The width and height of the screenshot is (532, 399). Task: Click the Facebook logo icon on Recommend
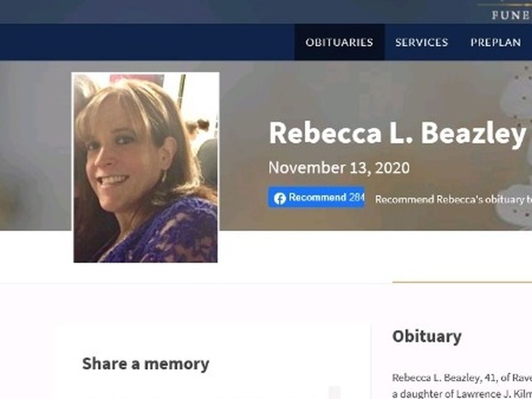coord(279,198)
